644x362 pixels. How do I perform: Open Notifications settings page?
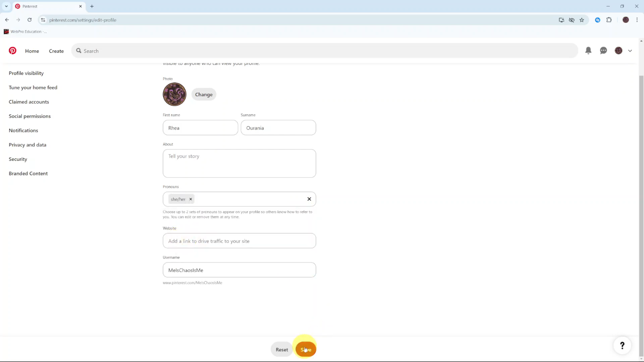pyautogui.click(x=23, y=130)
